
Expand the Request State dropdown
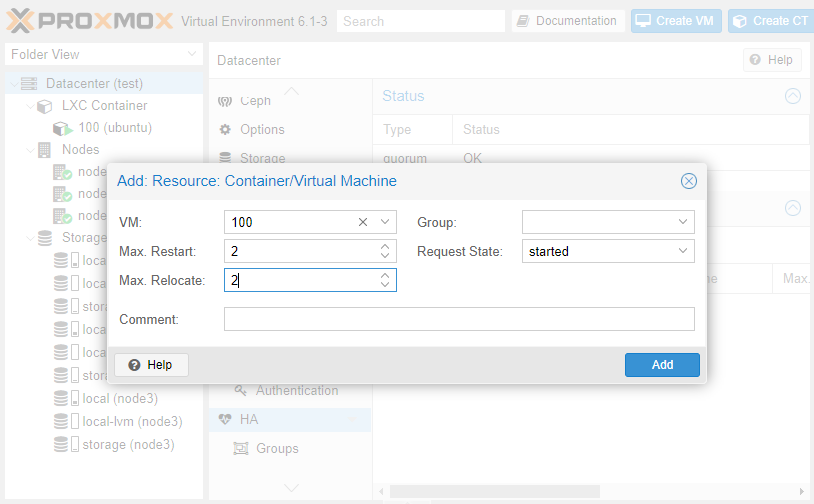[x=683, y=251]
